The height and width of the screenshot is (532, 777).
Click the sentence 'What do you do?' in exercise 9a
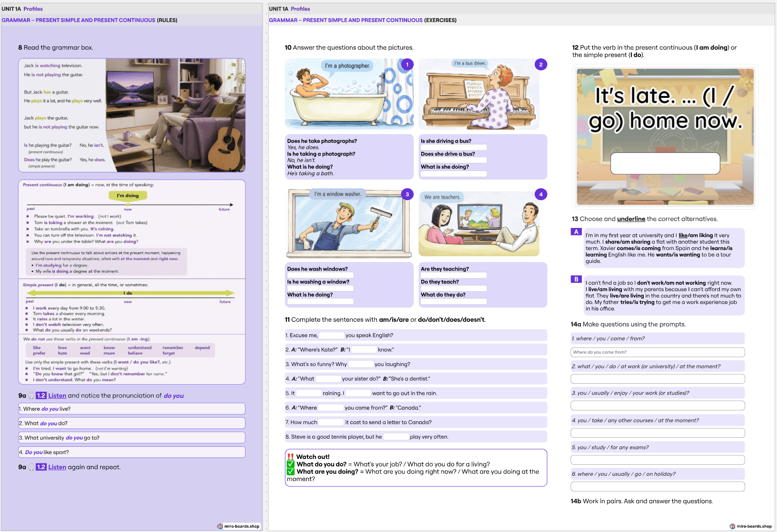(x=132, y=423)
